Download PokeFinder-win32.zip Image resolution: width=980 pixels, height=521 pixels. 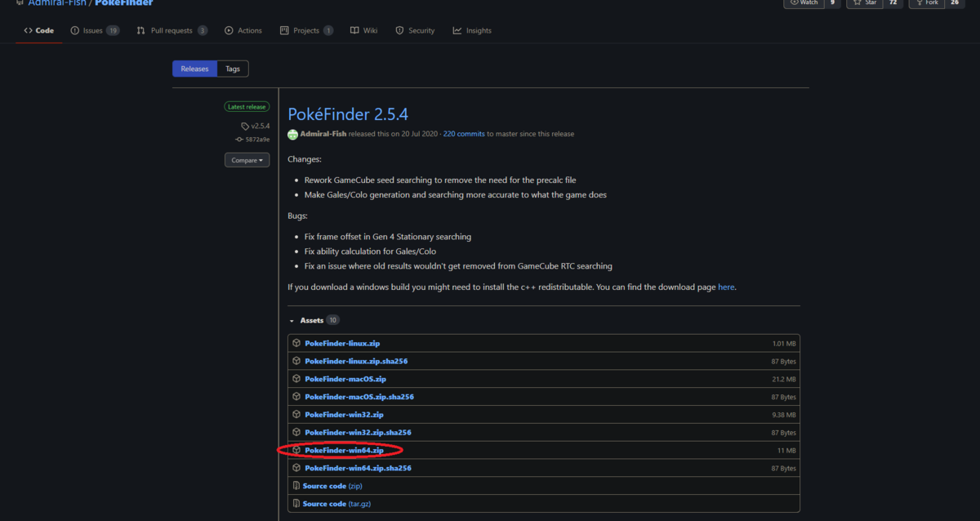pyautogui.click(x=344, y=415)
